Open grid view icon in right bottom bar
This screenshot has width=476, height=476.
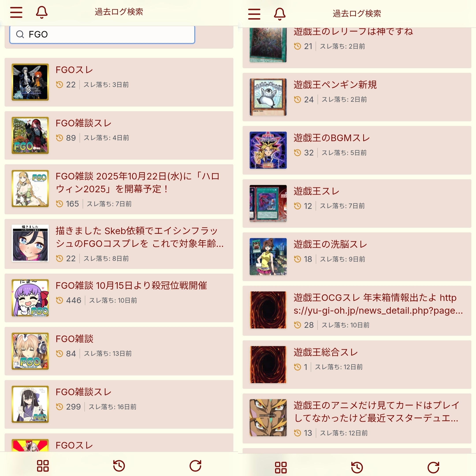[281, 467]
